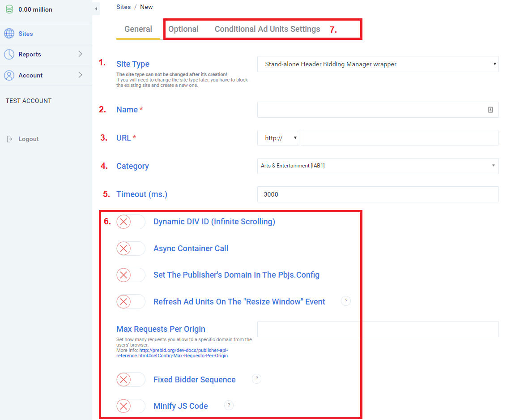Image resolution: width=511 pixels, height=420 pixels.
Task: Open help for Resize Window refresh option
Action: pyautogui.click(x=345, y=301)
